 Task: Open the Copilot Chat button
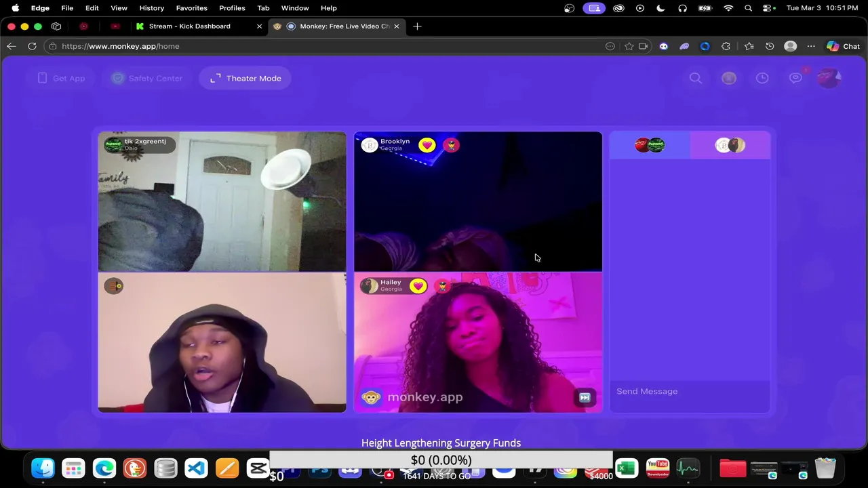(843, 46)
